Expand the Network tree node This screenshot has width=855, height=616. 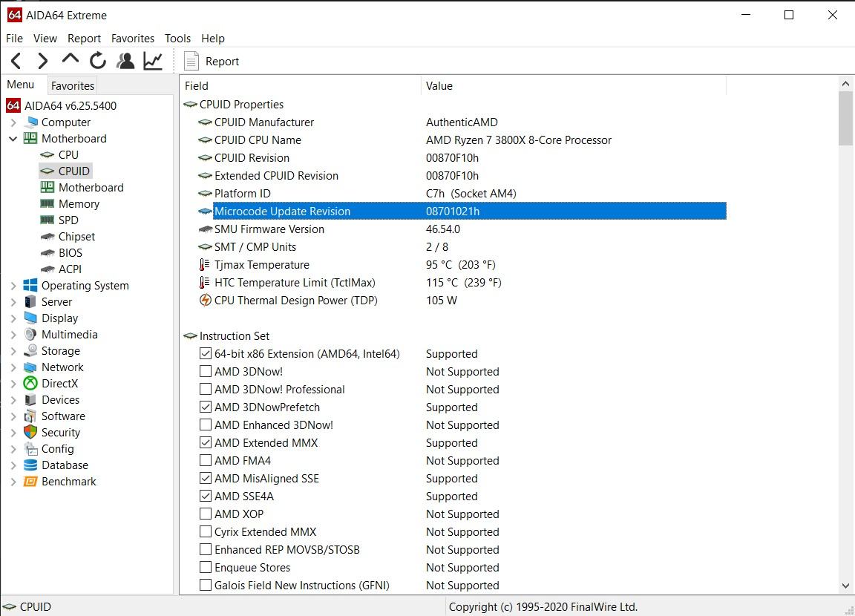click(x=13, y=367)
